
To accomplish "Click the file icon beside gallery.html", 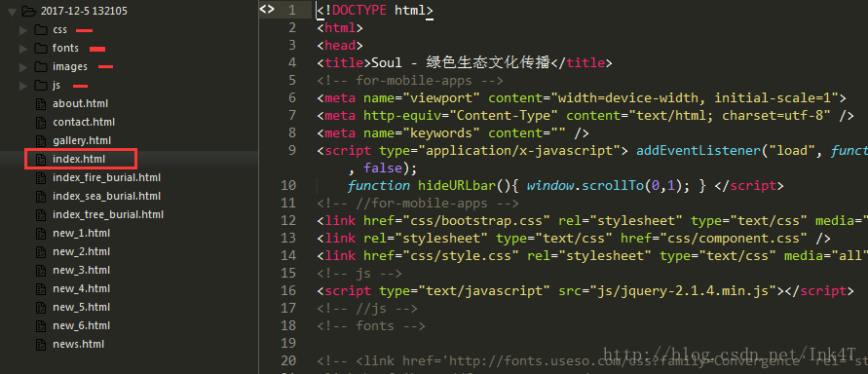I will pyautogui.click(x=40, y=140).
